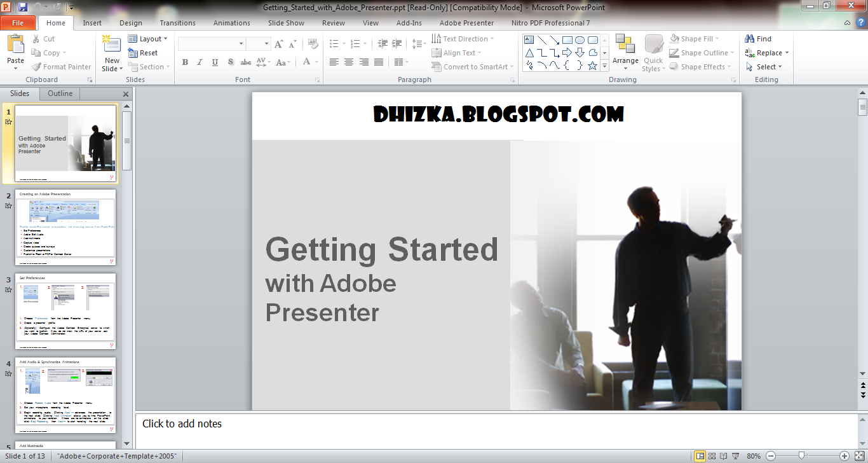This screenshot has height=463, width=868.
Task: Open the Animations ribbon tab
Action: (x=232, y=23)
